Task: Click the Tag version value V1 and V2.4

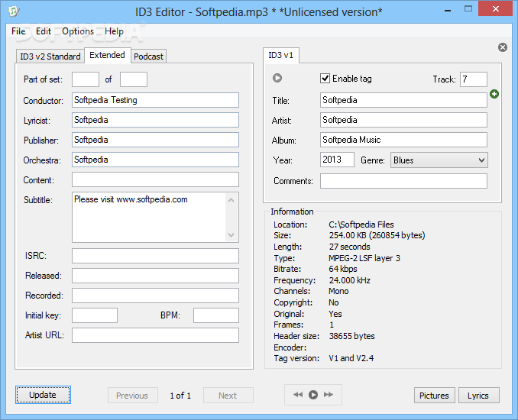Action: (351, 358)
